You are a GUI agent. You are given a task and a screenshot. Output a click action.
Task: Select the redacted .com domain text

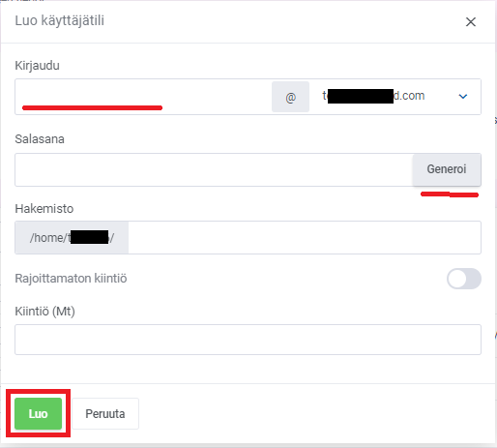coord(373,96)
